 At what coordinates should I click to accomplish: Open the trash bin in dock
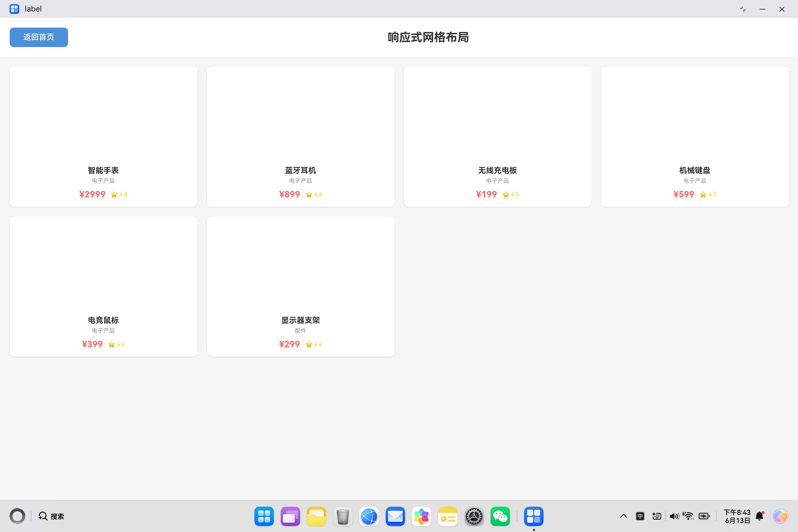coord(343,516)
